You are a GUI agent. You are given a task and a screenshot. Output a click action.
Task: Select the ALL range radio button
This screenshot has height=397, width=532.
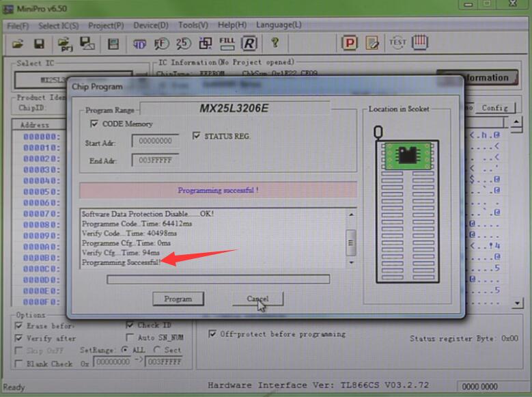coord(125,349)
